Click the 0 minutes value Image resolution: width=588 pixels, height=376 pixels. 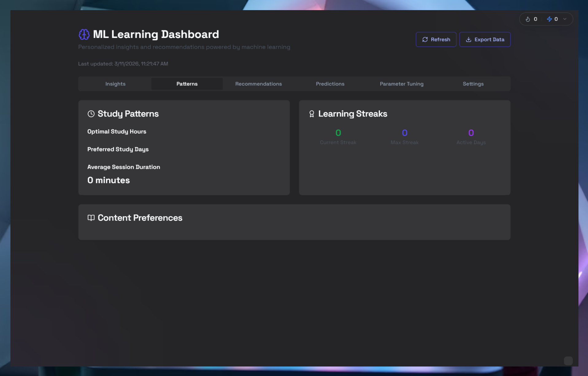point(109,180)
